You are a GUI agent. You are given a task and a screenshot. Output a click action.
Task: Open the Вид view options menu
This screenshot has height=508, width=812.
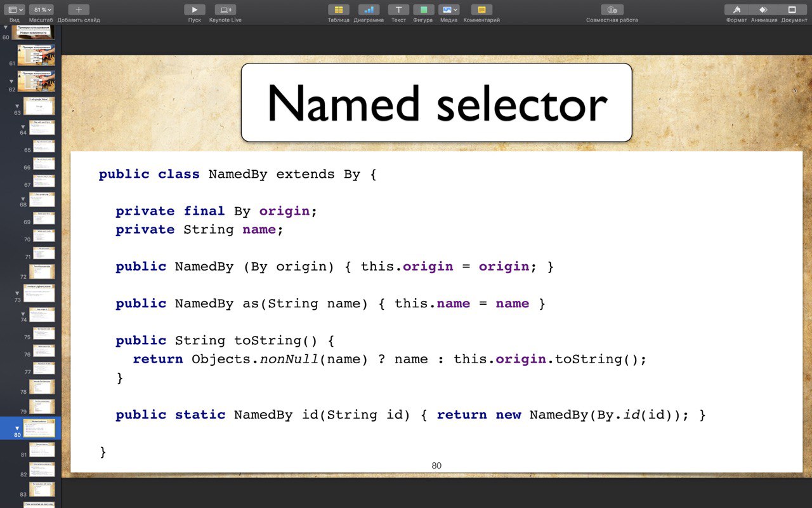tap(15, 10)
